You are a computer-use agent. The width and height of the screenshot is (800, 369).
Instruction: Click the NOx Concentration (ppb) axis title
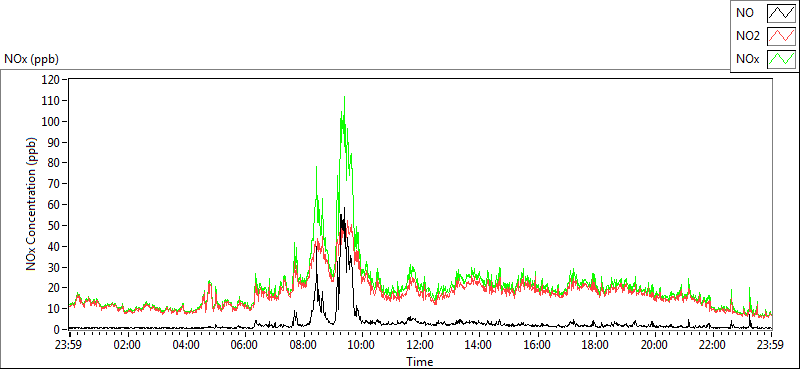[x=32, y=203]
